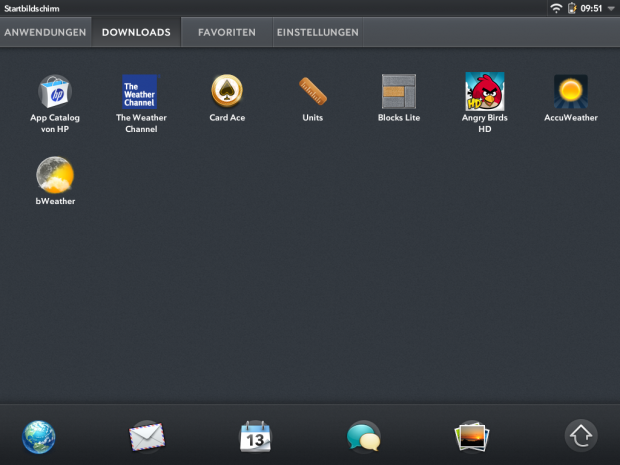Switch to the Einstellungen tab
Screen dimensions: 620x465
(317, 32)
